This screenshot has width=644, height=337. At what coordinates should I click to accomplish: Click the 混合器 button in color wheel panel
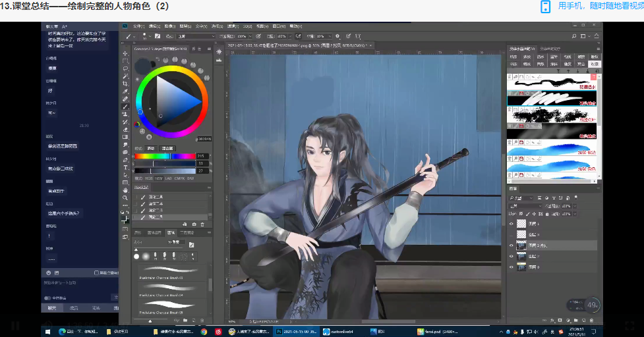pos(167,148)
